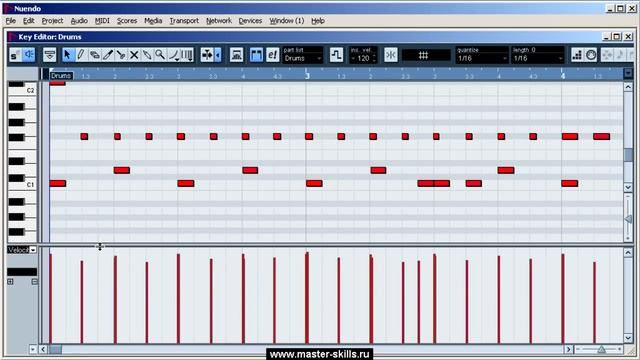Image resolution: width=640 pixels, height=360 pixels.
Task: Select the Mute X tool
Action: [x=134, y=55]
